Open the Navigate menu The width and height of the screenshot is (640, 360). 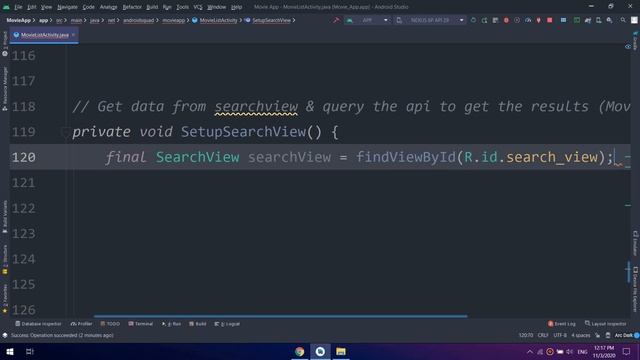click(x=67, y=7)
